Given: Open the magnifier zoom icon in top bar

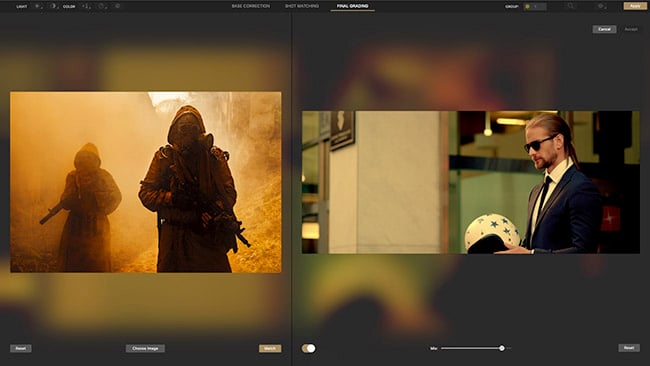Looking at the screenshot, I should click(x=571, y=6).
